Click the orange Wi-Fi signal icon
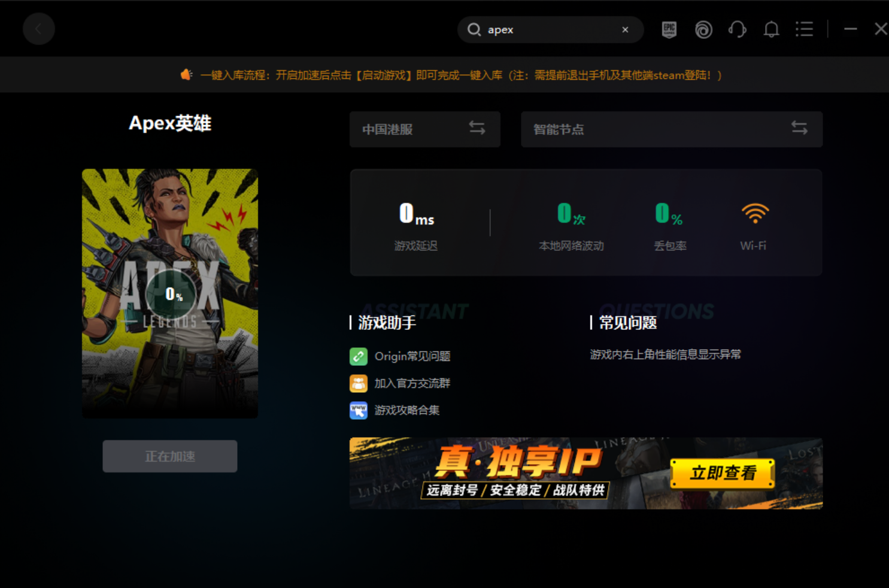Image resolution: width=889 pixels, height=588 pixels. click(755, 213)
